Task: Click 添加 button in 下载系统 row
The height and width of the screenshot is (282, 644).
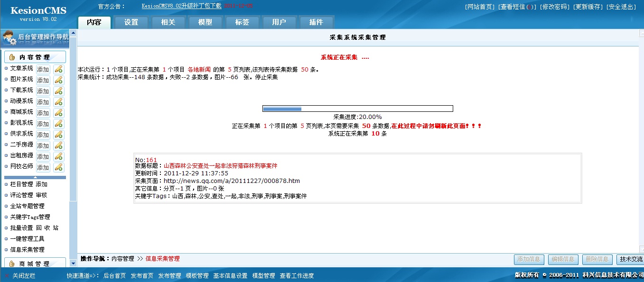Action: (x=43, y=91)
